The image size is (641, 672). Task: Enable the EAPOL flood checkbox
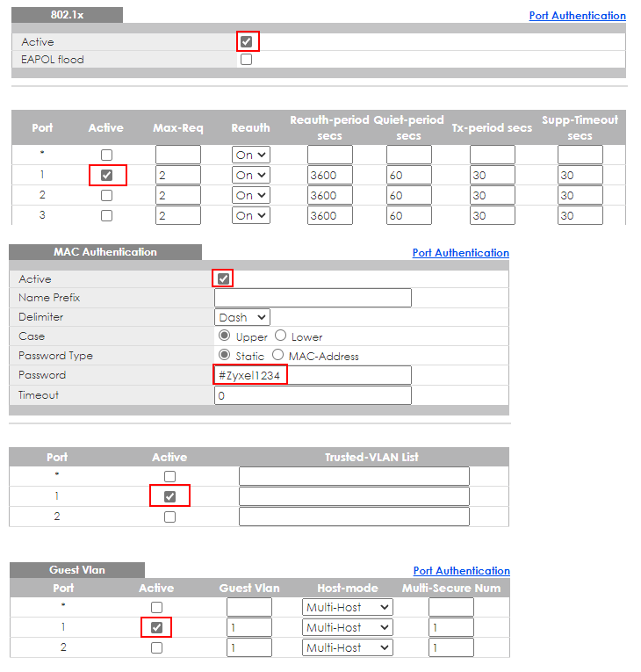pos(247,60)
